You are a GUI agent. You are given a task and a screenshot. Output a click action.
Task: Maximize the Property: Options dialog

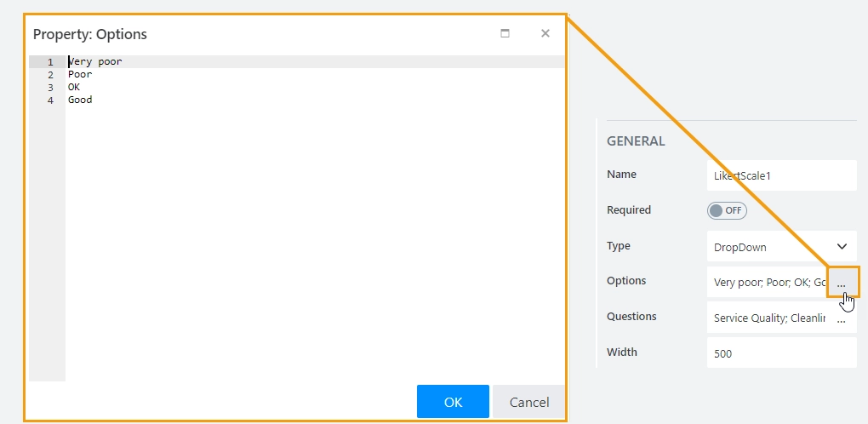click(x=505, y=33)
